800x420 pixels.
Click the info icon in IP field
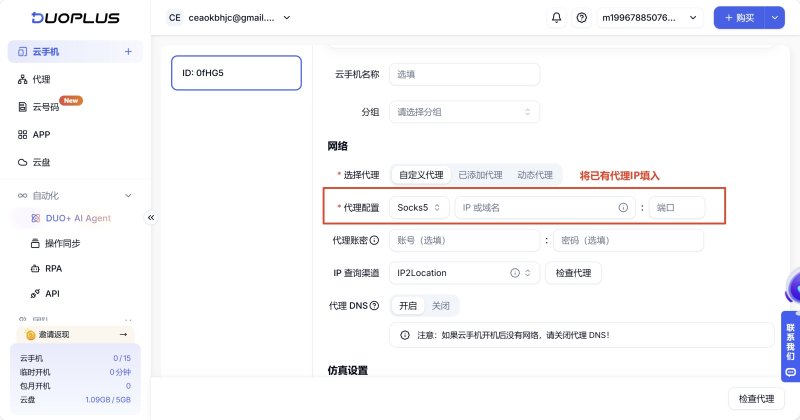[x=623, y=208]
